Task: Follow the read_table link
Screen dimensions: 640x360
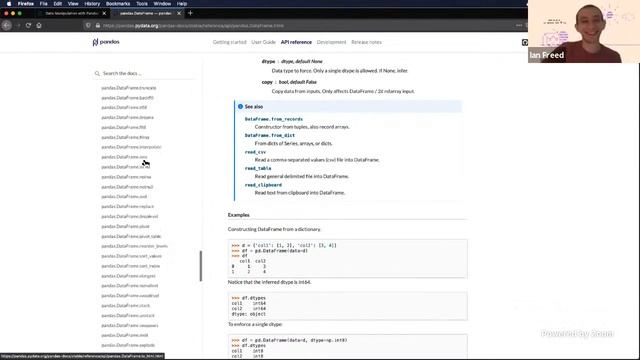Action: tap(258, 168)
